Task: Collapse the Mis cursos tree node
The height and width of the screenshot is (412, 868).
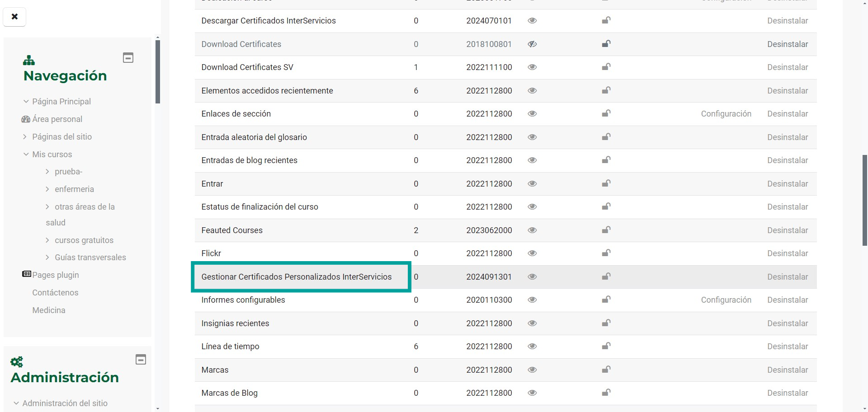Action: coord(26,154)
